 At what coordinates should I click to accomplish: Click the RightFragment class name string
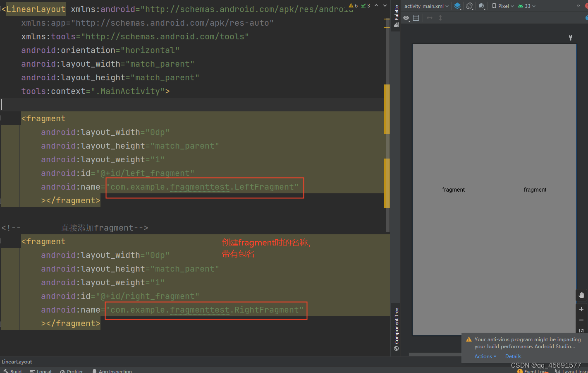[x=205, y=310]
